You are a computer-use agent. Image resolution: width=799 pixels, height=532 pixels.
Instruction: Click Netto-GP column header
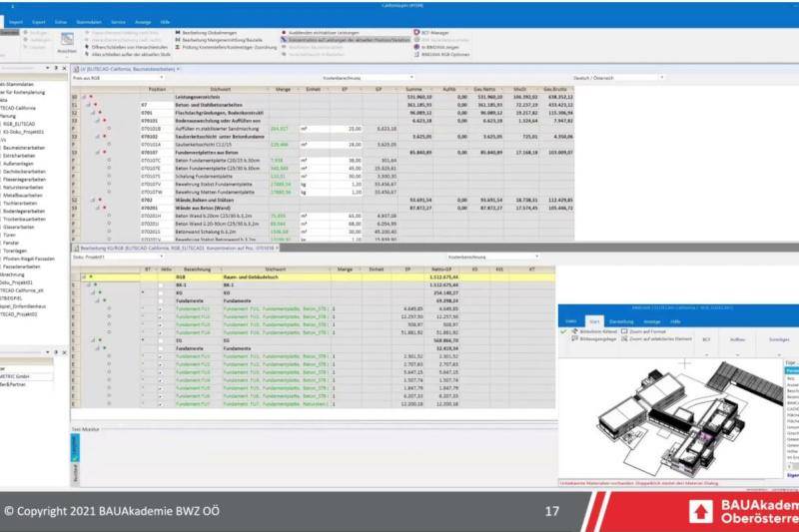[x=441, y=269]
